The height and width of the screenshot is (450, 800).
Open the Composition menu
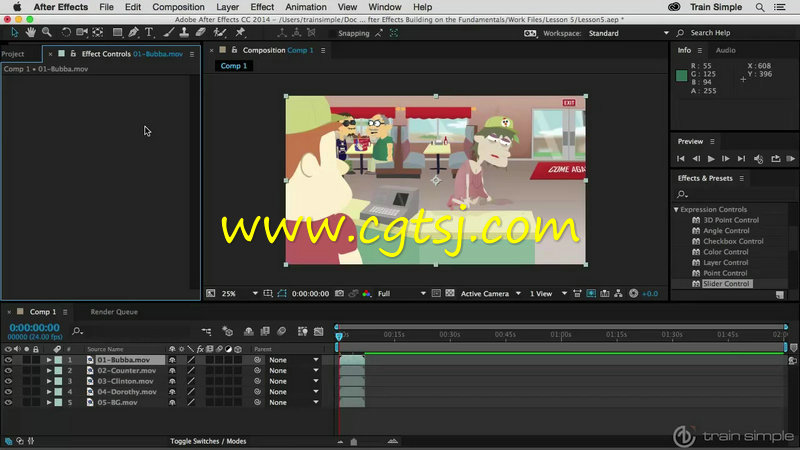(178, 7)
